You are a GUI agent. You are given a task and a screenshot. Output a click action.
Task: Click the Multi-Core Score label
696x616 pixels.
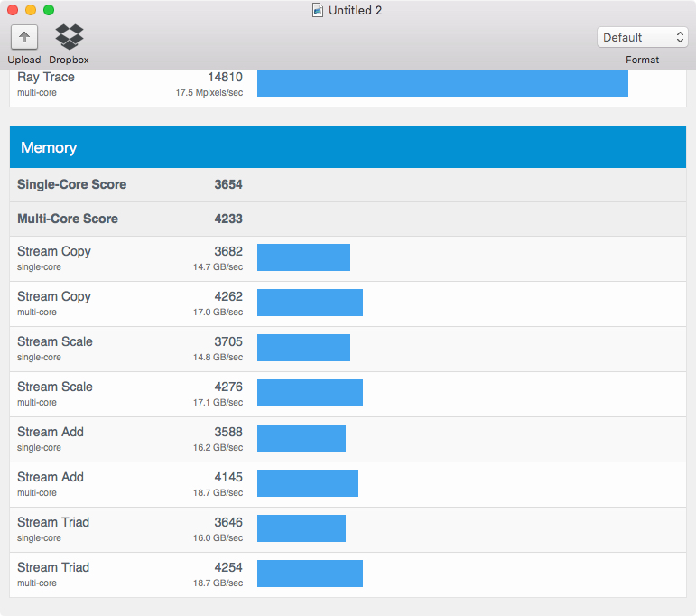click(68, 219)
